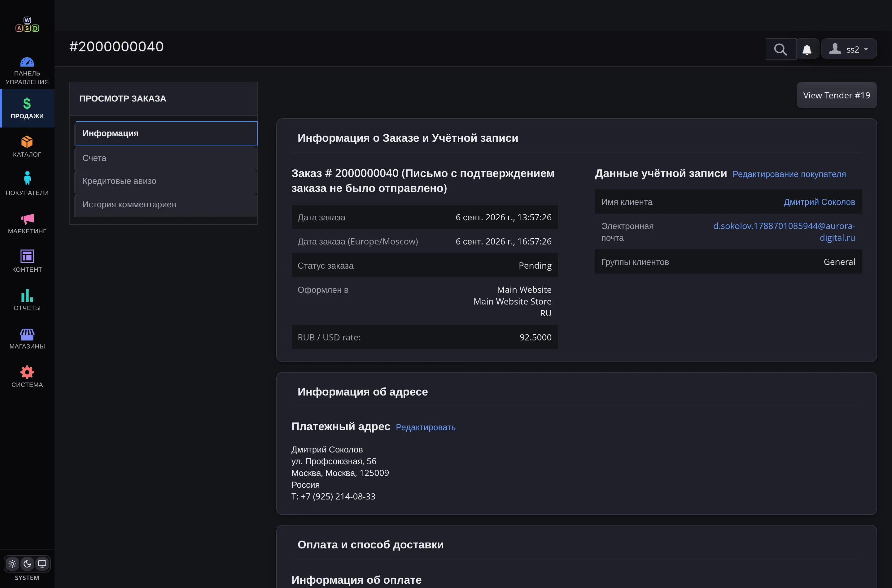Viewport: 892px width, 588px height.
Task: Open the Покупатели customers menu
Action: (x=27, y=185)
